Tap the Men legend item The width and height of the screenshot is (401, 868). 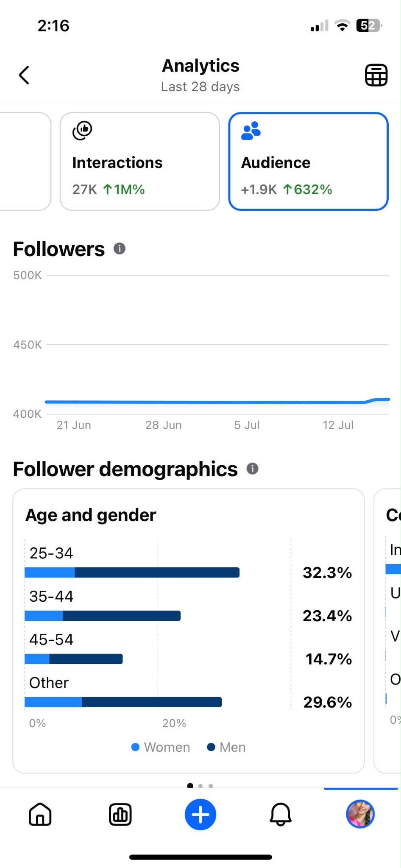pyautogui.click(x=226, y=747)
